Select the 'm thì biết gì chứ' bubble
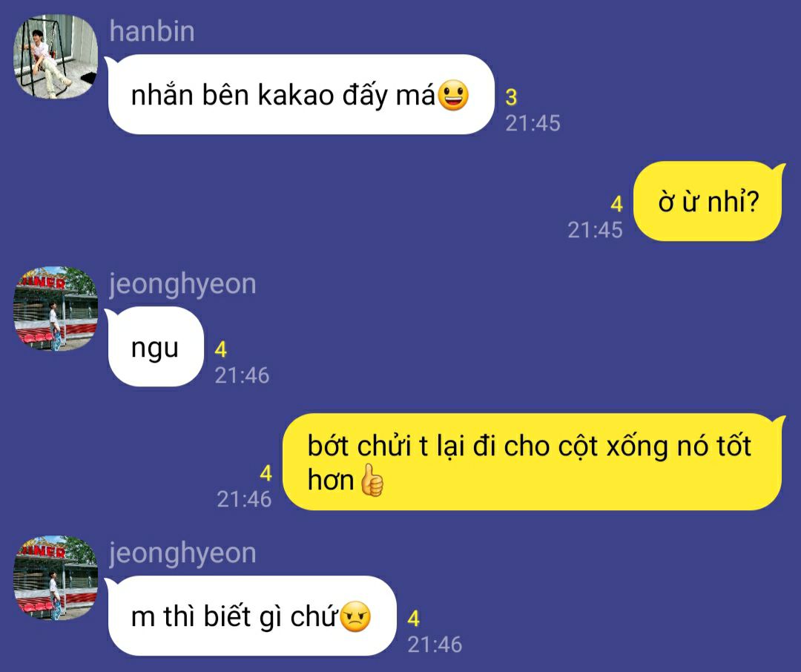The width and height of the screenshot is (801, 672). pyautogui.click(x=251, y=616)
